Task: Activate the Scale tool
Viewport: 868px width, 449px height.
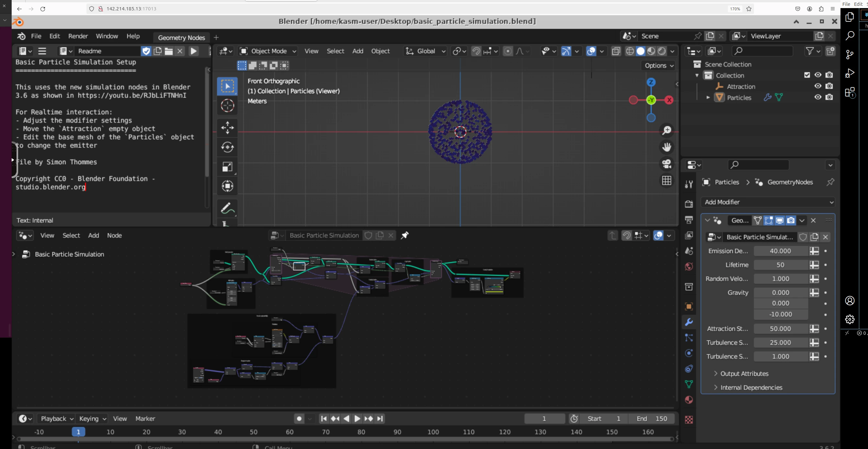Action: pyautogui.click(x=228, y=167)
